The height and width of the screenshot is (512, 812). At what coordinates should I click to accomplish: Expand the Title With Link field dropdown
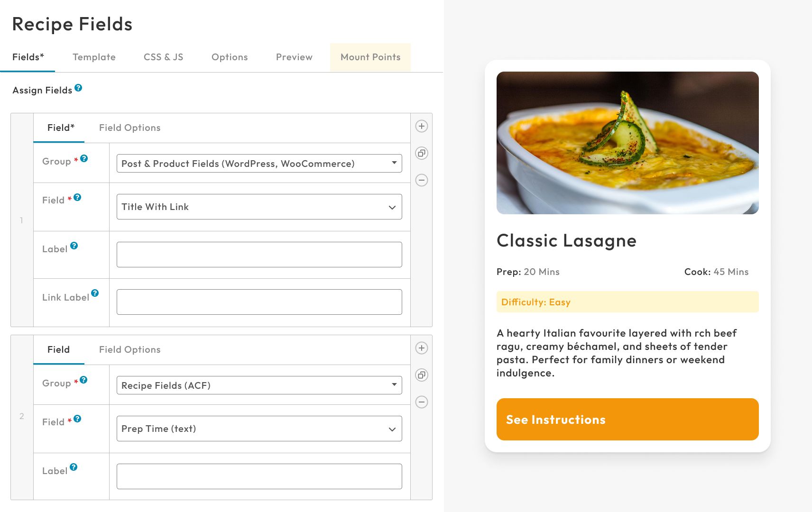point(259,207)
